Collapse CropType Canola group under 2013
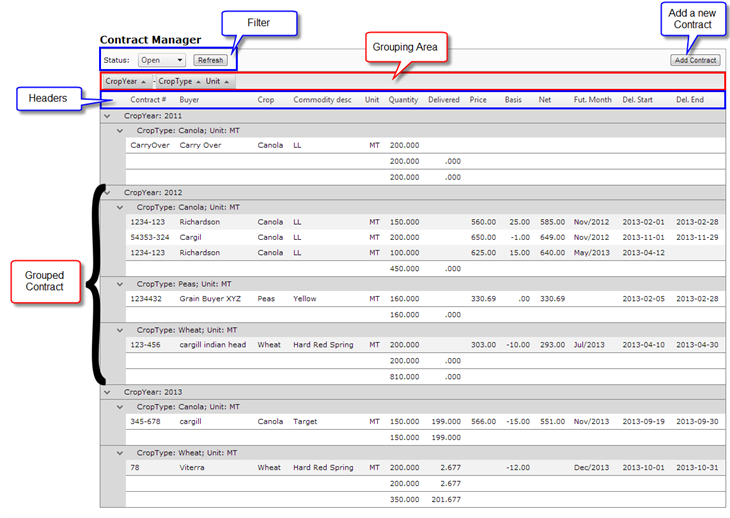 pos(121,407)
